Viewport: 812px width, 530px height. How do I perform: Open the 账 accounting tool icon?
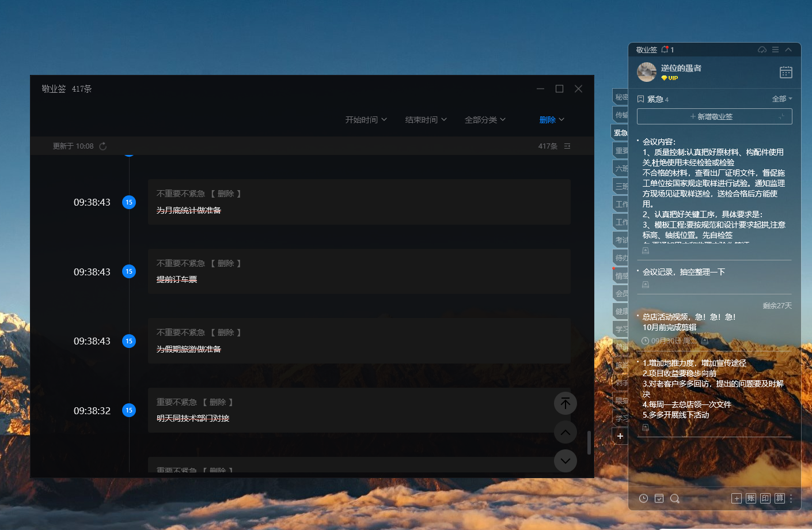(x=751, y=498)
